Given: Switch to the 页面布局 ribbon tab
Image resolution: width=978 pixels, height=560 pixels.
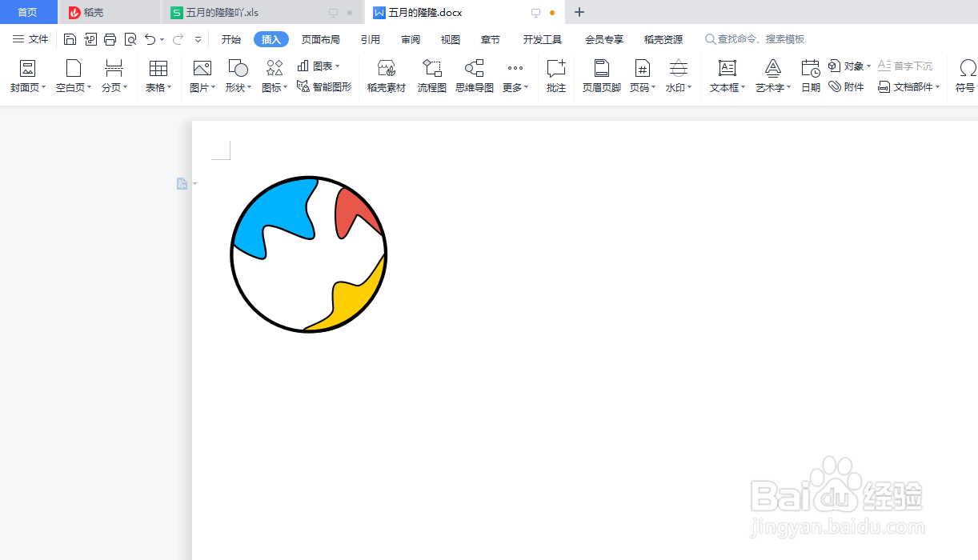Looking at the screenshot, I should (x=321, y=39).
